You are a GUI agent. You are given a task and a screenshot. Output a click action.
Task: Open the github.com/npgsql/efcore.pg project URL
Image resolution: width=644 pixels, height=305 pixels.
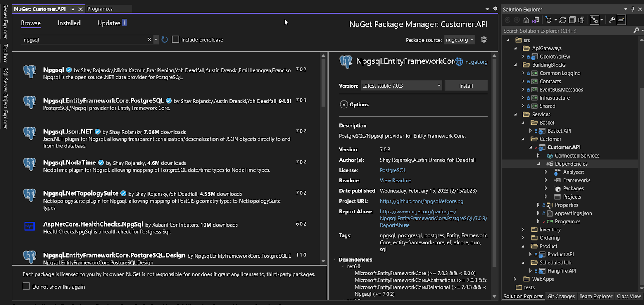[421, 201]
